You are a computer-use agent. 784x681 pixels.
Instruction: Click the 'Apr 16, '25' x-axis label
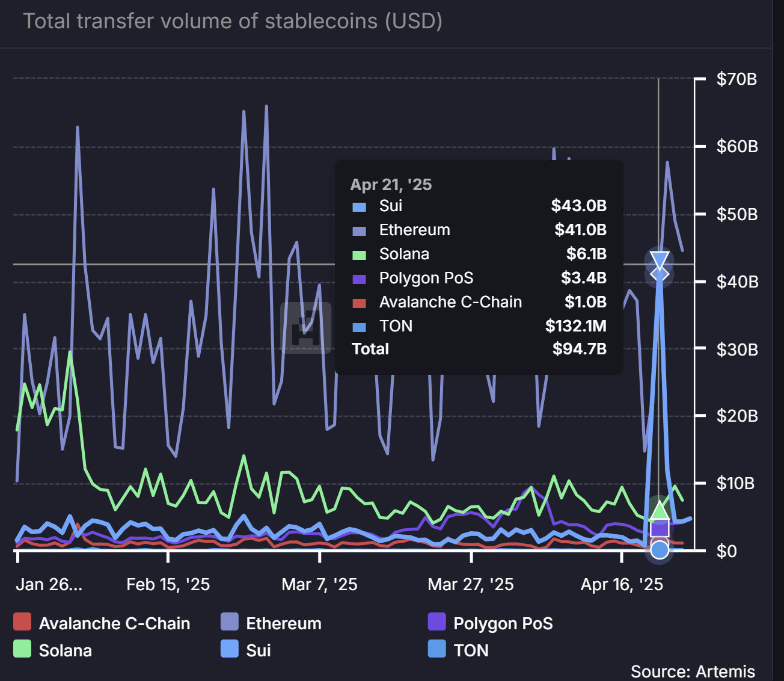[622, 584]
